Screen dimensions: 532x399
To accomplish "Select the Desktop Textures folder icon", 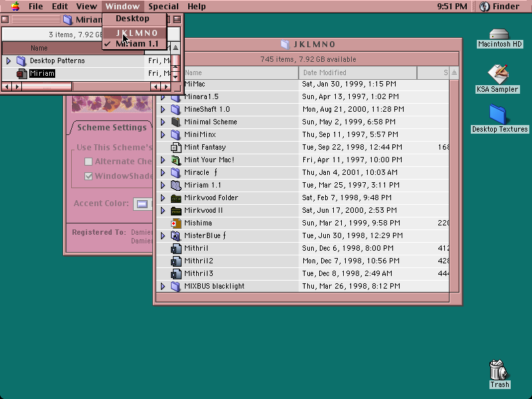I will (x=497, y=114).
